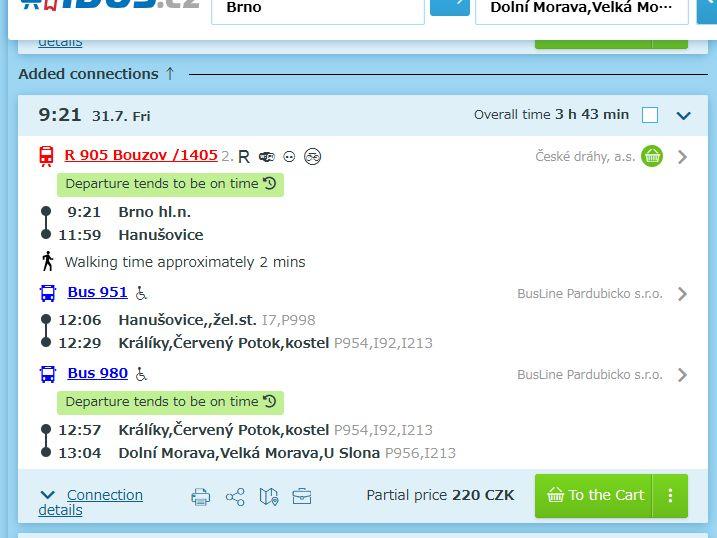This screenshot has width=717, height=538.
Task: Click the bus icon beside Bus 951
Action: coord(48,293)
